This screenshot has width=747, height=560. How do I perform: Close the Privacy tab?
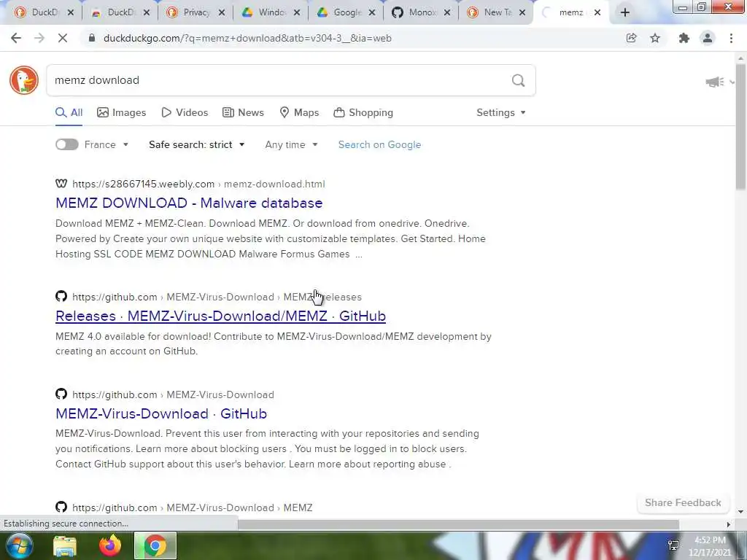(x=222, y=12)
